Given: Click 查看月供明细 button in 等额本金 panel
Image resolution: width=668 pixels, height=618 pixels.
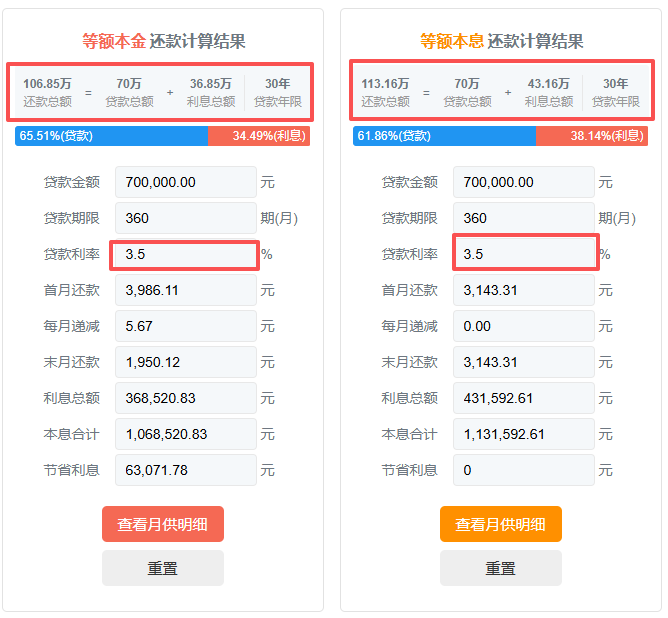Looking at the screenshot, I should pos(162,524).
